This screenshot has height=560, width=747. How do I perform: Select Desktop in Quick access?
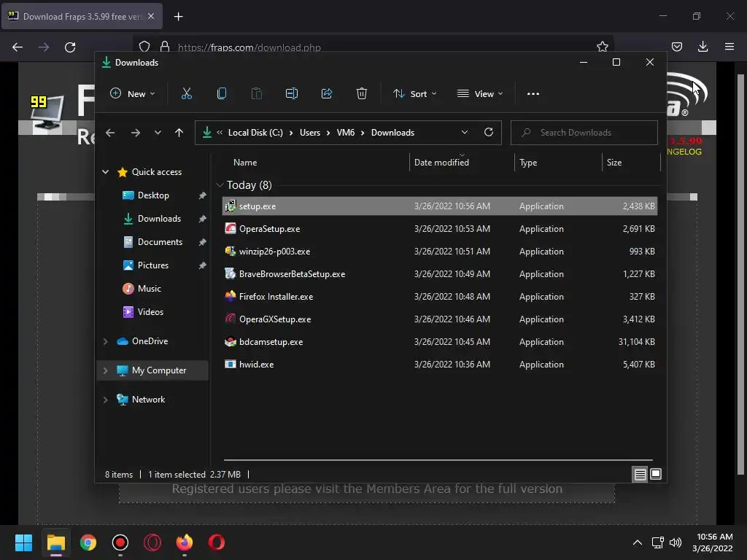153,195
